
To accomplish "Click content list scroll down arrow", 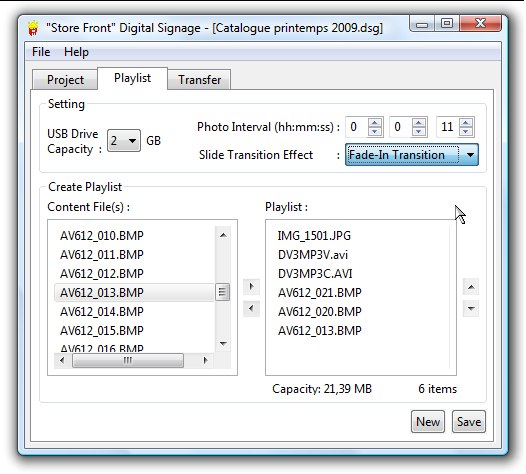I will [223, 344].
